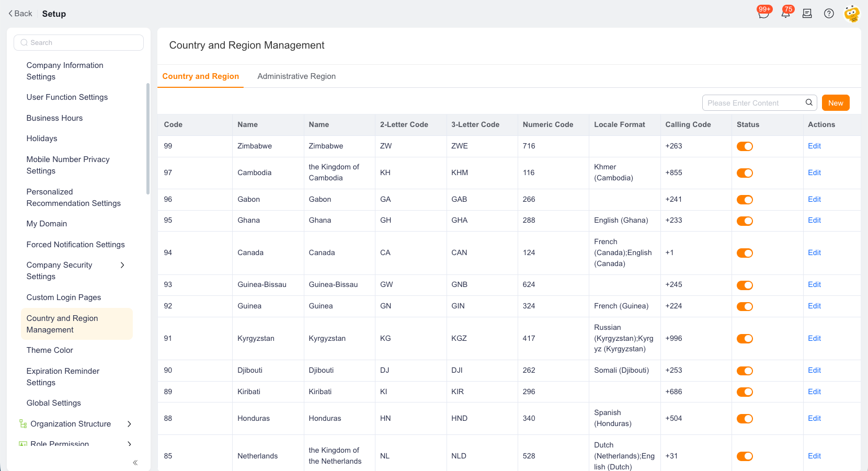Open Theme Color settings
Screen dimensions: 868x471
click(x=50, y=350)
